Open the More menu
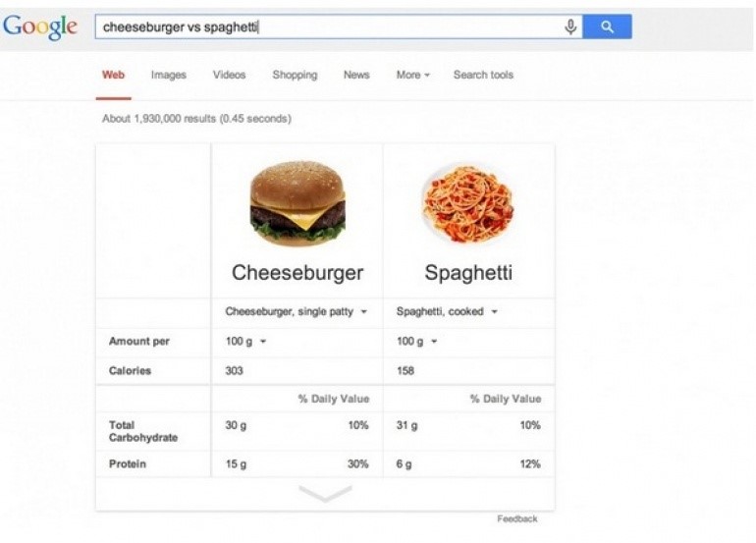 412,75
